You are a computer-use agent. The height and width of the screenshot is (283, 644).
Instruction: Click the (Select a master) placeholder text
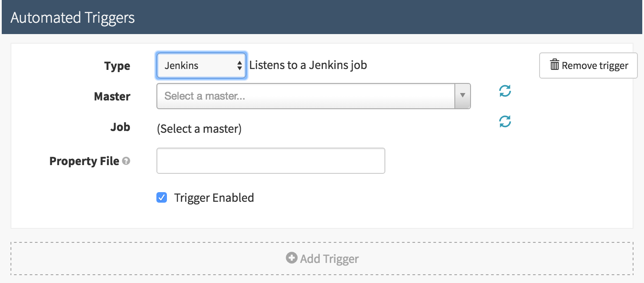(199, 129)
